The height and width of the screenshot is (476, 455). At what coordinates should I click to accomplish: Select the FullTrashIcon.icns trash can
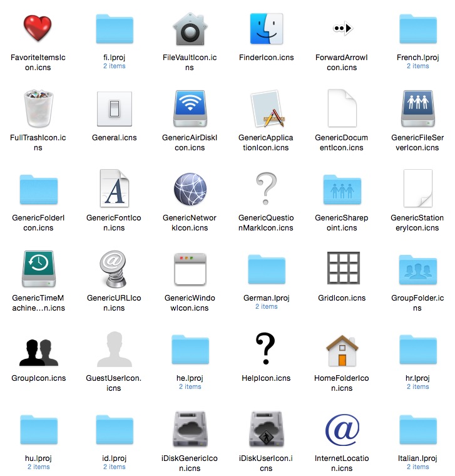click(38, 108)
